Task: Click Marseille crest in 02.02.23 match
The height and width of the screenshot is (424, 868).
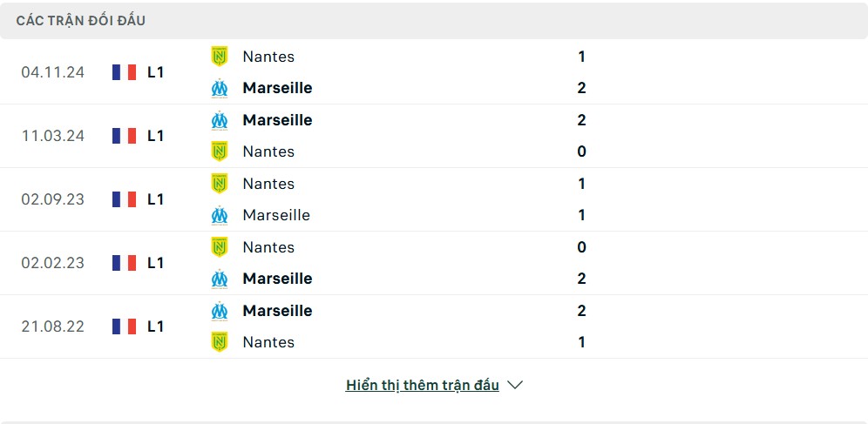Action: [x=220, y=279]
